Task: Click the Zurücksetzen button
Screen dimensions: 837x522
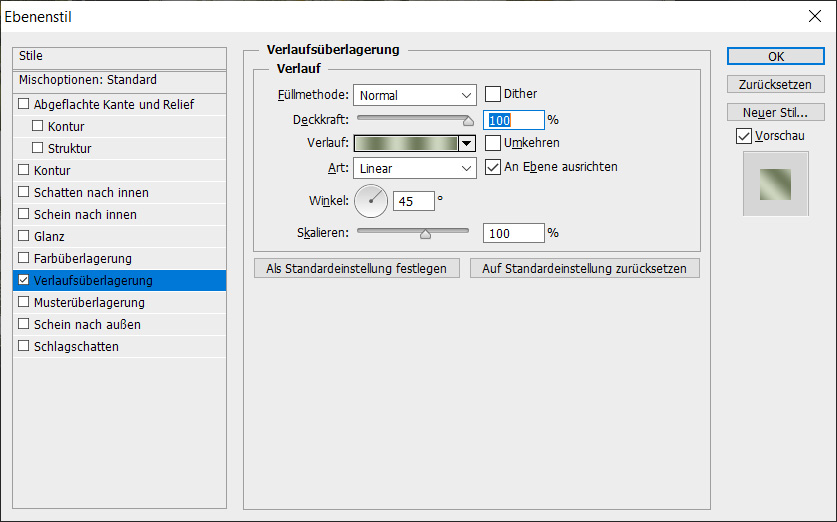Action: click(776, 84)
